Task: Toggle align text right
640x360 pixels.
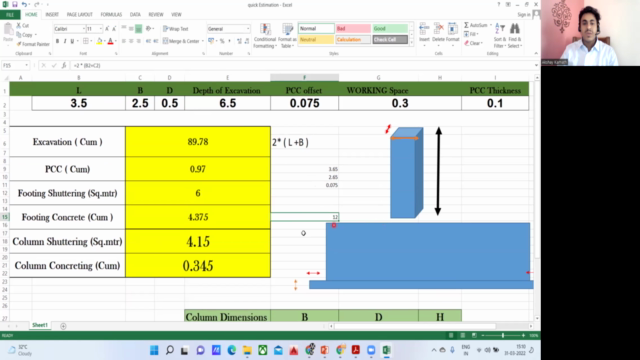Action: click(x=138, y=41)
